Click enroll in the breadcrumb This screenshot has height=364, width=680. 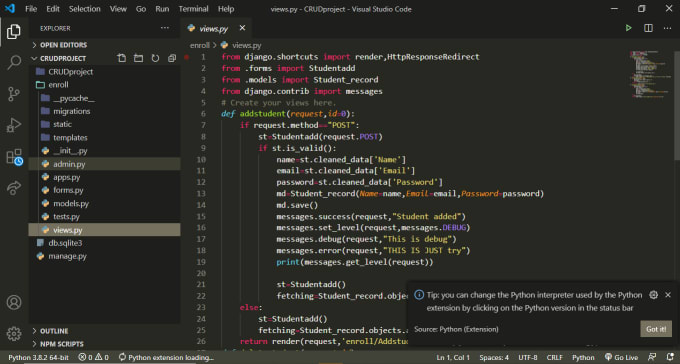[x=199, y=45]
